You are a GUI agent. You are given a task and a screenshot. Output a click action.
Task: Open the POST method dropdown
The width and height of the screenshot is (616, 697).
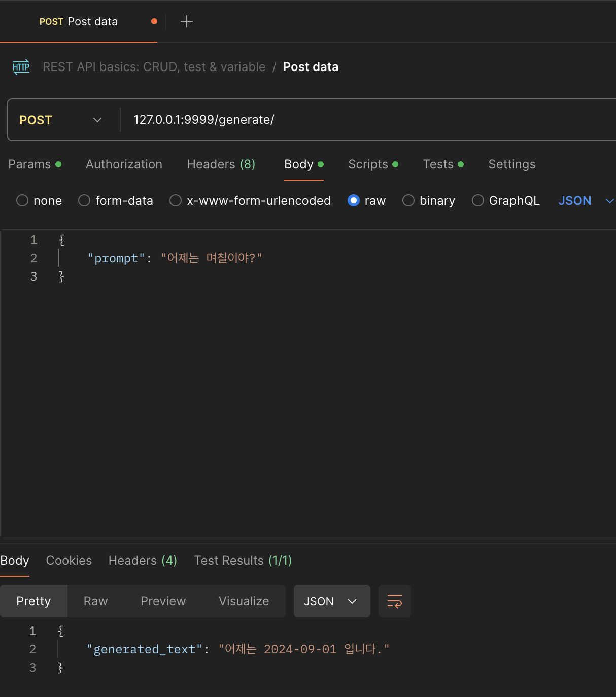[x=61, y=120]
